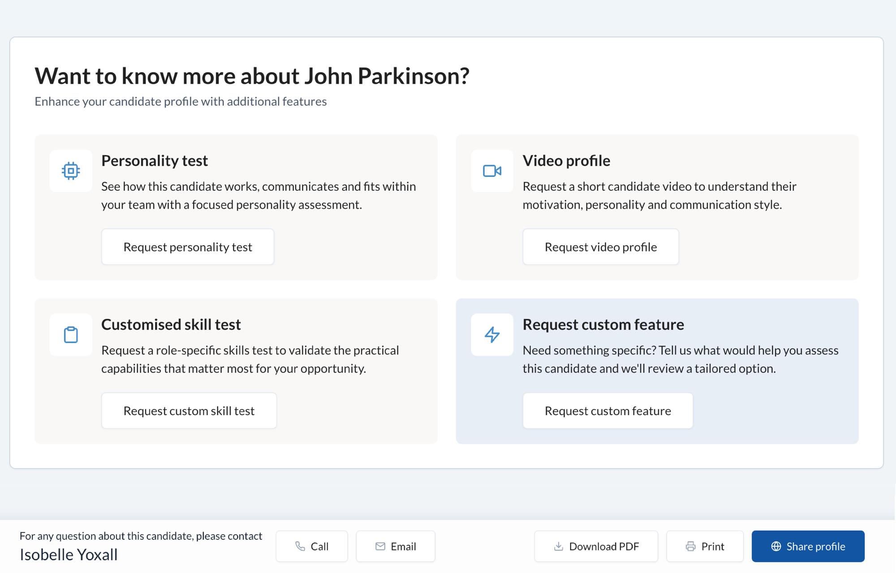
Task: Click the globe icon on Share profile
Action: click(776, 546)
